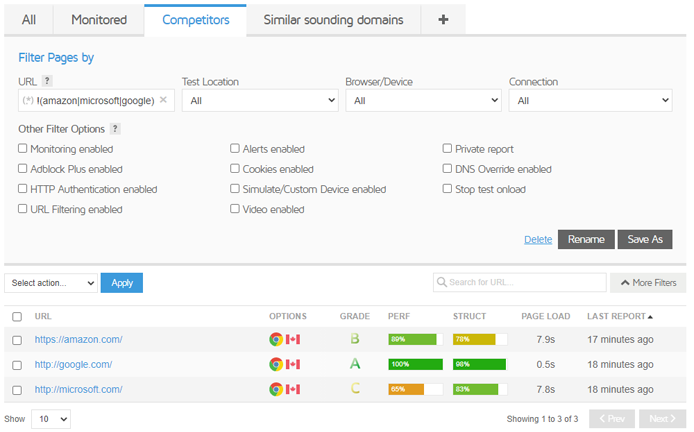Open the Test Location dropdown
Image resolution: width=694 pixels, height=432 pixels.
260,100
